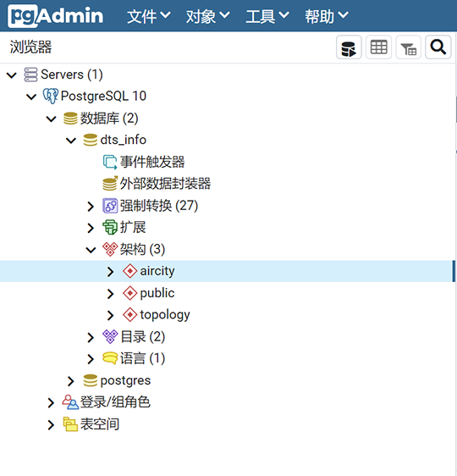Expand the aircity schema node
The width and height of the screenshot is (457, 476).
tap(110, 271)
